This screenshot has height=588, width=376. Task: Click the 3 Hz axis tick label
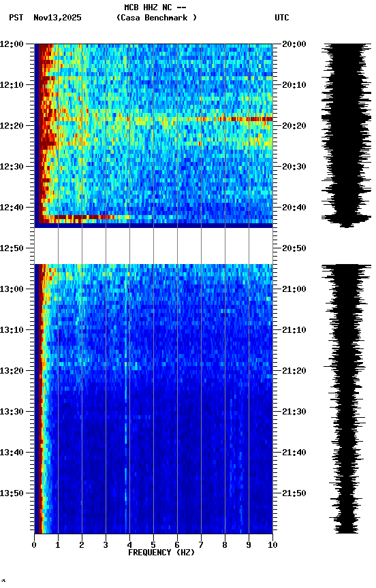coord(106,545)
